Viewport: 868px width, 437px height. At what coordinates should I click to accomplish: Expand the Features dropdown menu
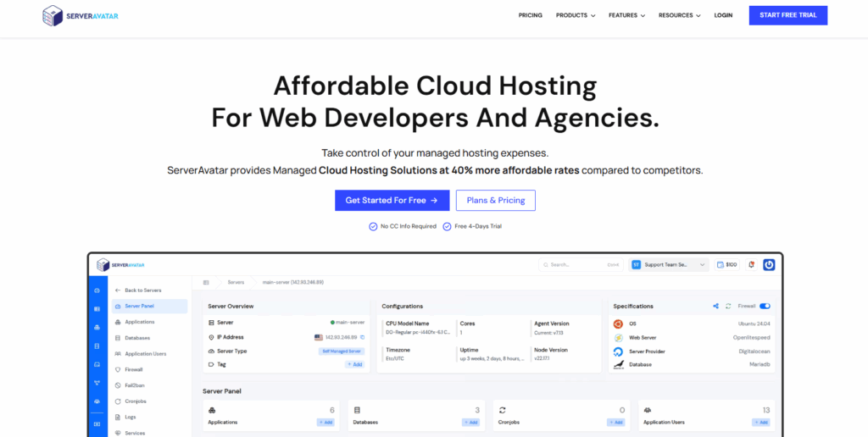[626, 15]
